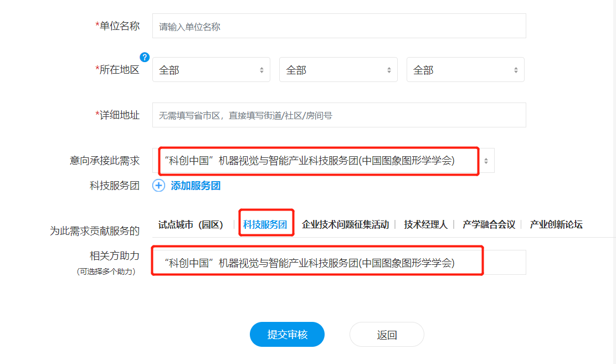Switch to the 企业技术问题征集活动 tab
Viewport: 616px width, 364px height.
coord(345,224)
